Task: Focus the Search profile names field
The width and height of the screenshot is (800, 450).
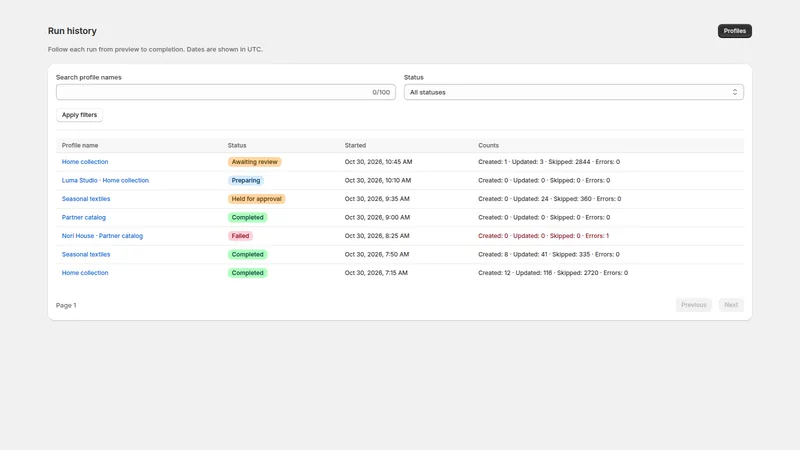Action: tap(226, 92)
